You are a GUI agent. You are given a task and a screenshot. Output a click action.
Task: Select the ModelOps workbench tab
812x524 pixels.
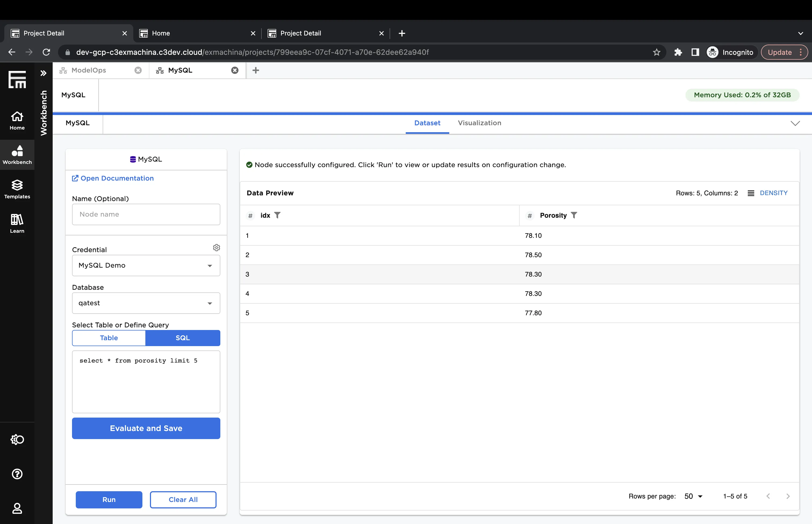pos(88,70)
